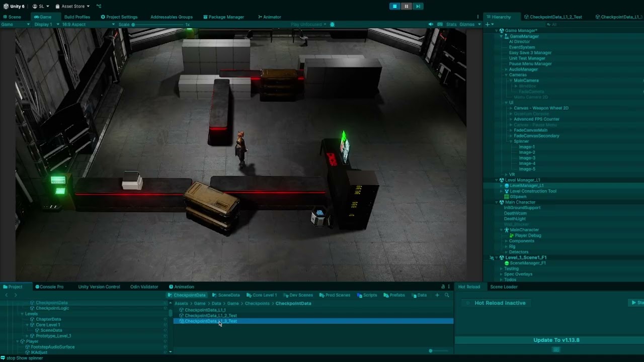Select Easy Save 3 Manager in Hierarchy
The width and height of the screenshot is (644, 362).
point(530,53)
